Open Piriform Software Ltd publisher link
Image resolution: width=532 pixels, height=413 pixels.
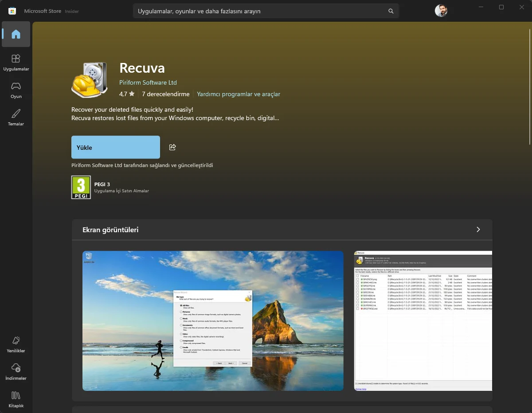pyautogui.click(x=148, y=82)
